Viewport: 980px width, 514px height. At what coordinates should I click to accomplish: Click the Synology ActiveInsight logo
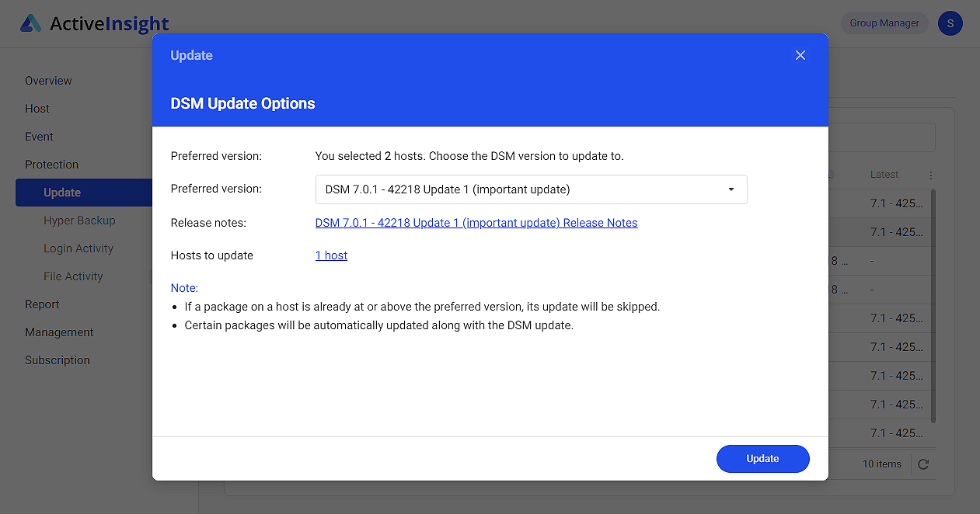(93, 23)
